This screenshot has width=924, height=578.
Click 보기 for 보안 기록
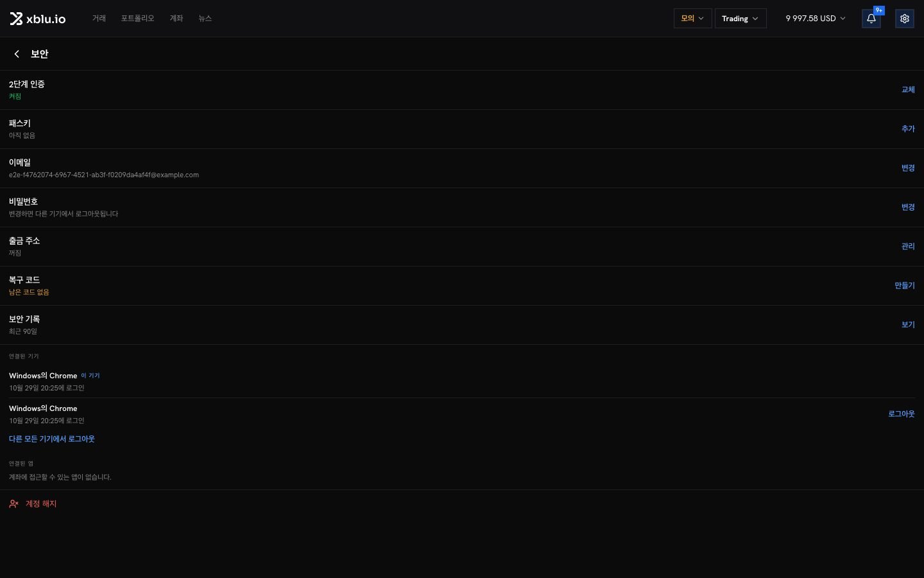click(x=908, y=325)
